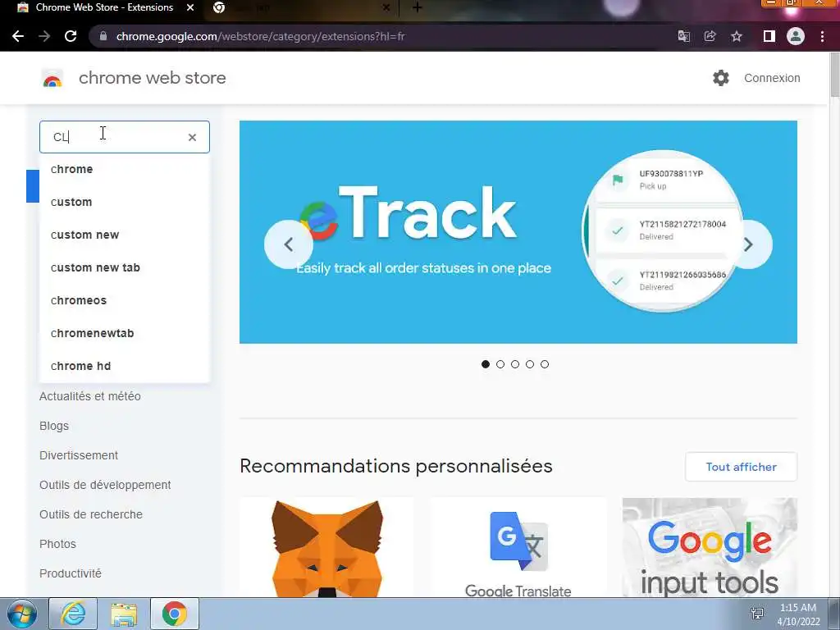Click Chrome icon in taskbar
Image resolution: width=840 pixels, height=630 pixels.
click(x=175, y=614)
